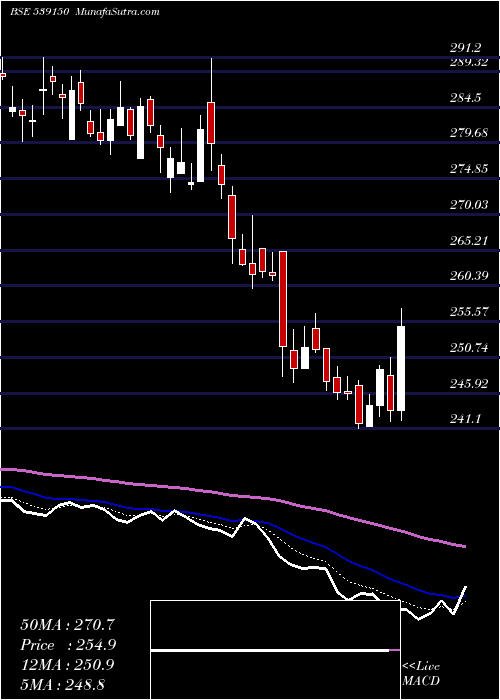Screen dimensions: 500x700
Task: Click the pink 50MA line
Action: [x=232, y=495]
